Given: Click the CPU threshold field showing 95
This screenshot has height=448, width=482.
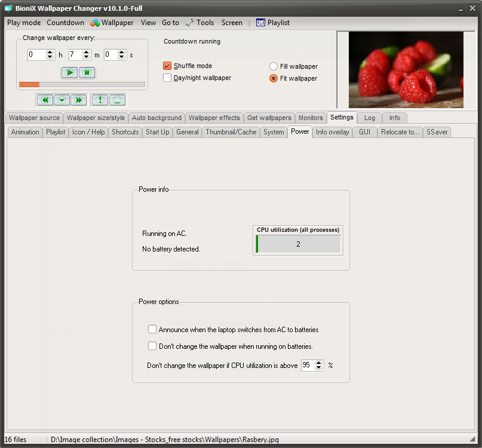Looking at the screenshot, I should [x=308, y=366].
